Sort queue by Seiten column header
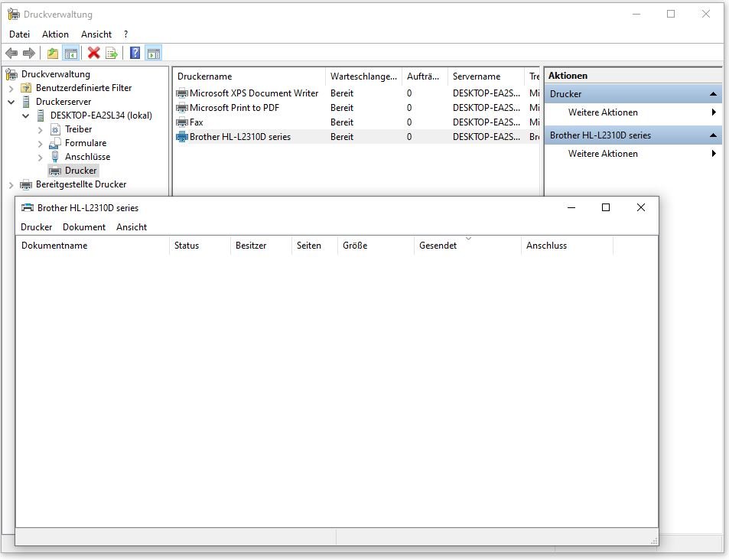This screenshot has width=729, height=560. 314,246
